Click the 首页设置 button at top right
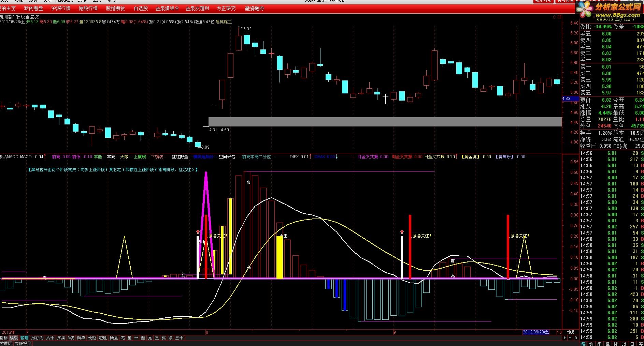This screenshot has width=644, height=346. click(566, 1)
